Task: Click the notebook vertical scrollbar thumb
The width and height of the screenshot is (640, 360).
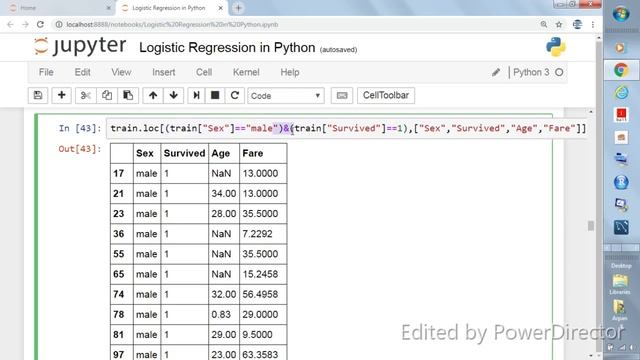Action: (x=591, y=225)
